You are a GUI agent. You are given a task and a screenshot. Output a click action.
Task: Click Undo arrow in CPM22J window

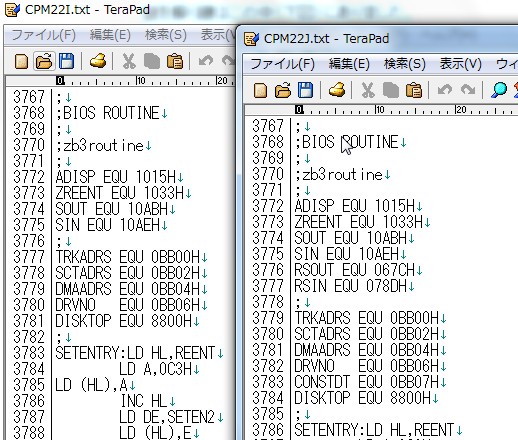tap(445, 90)
